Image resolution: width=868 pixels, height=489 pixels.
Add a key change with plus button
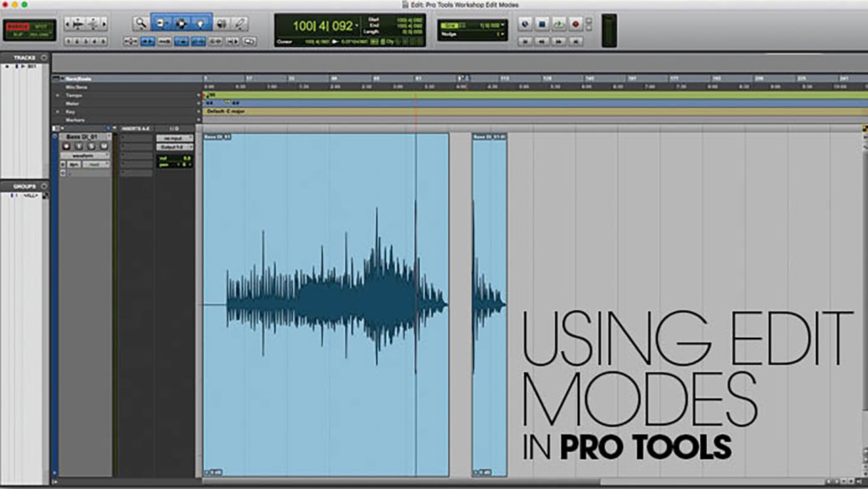click(199, 112)
